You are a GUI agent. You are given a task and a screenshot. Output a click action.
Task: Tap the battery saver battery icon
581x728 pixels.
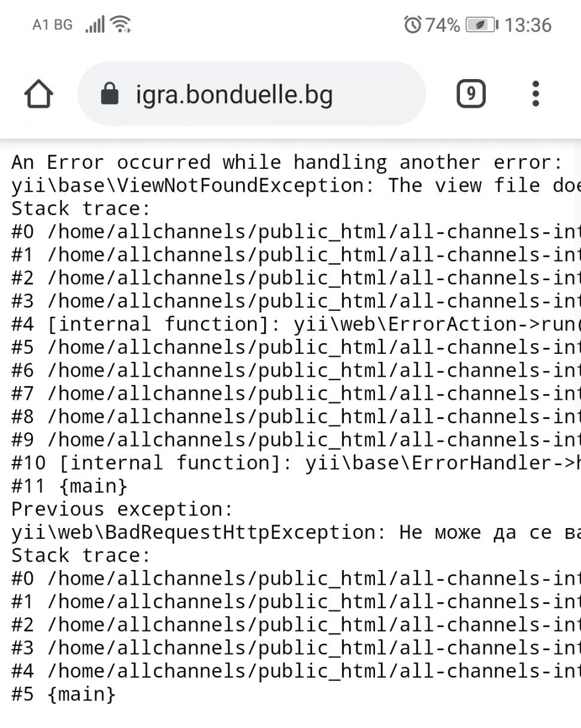(482, 25)
